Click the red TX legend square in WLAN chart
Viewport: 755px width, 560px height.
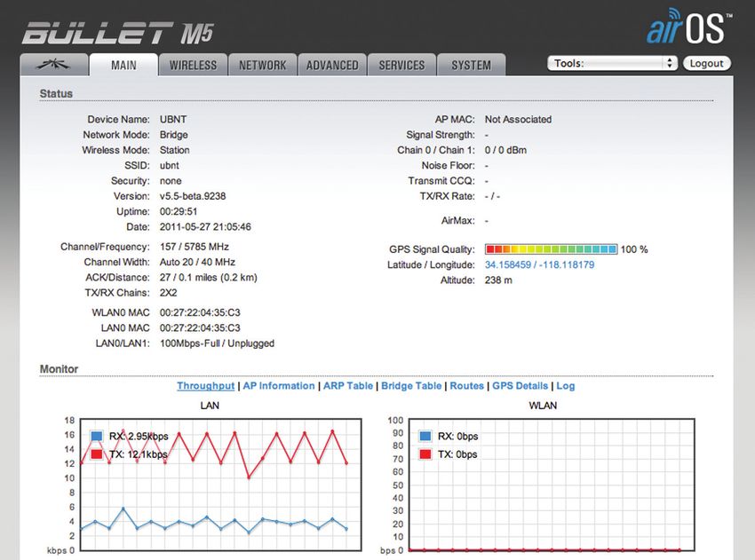[x=425, y=454]
